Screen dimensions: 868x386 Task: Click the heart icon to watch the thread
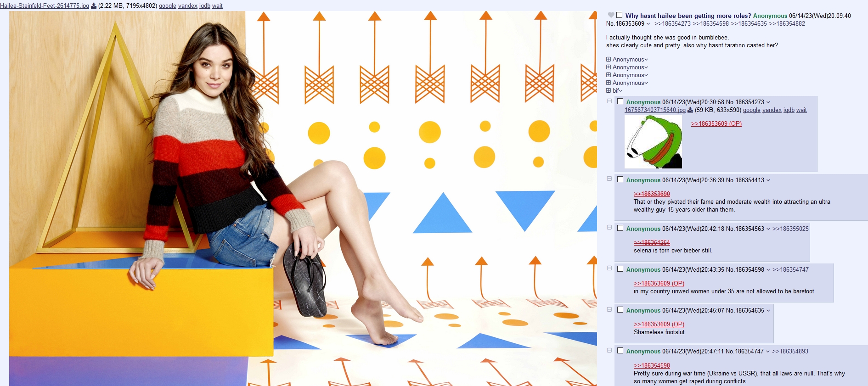coord(611,15)
